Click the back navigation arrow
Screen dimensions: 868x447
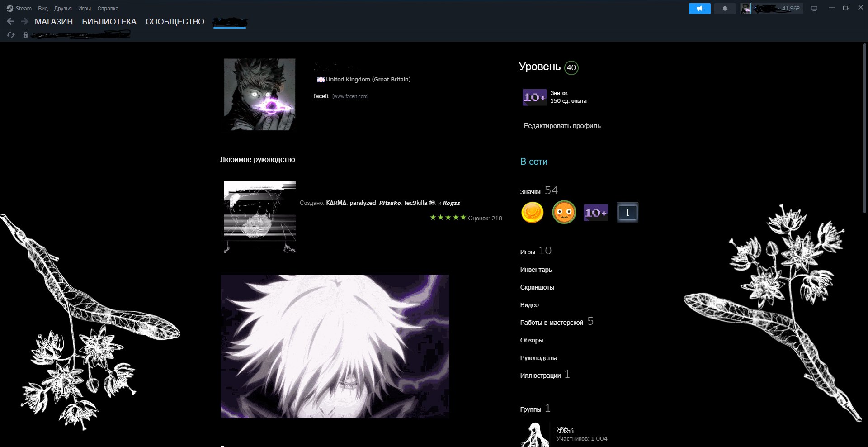[11, 21]
